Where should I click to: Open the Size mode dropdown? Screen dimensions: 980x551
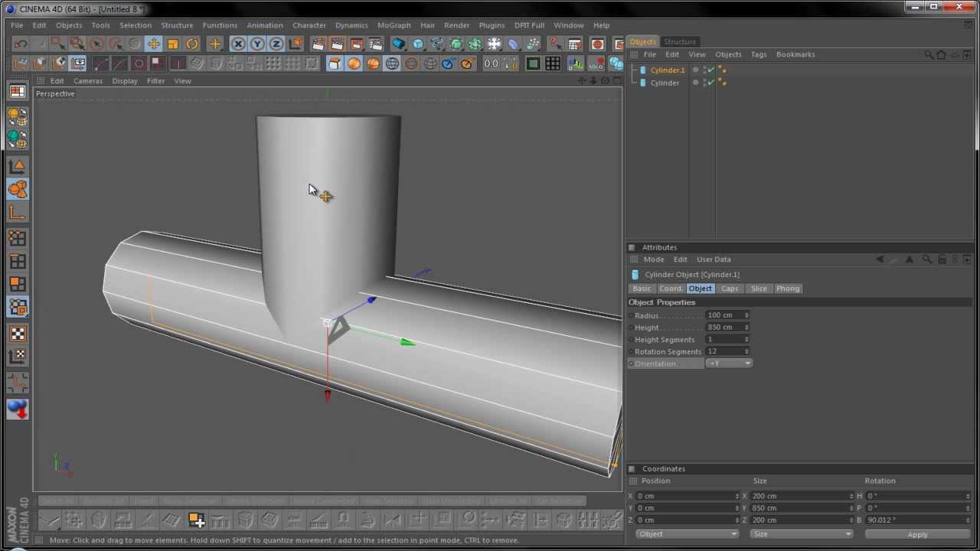[800, 533]
